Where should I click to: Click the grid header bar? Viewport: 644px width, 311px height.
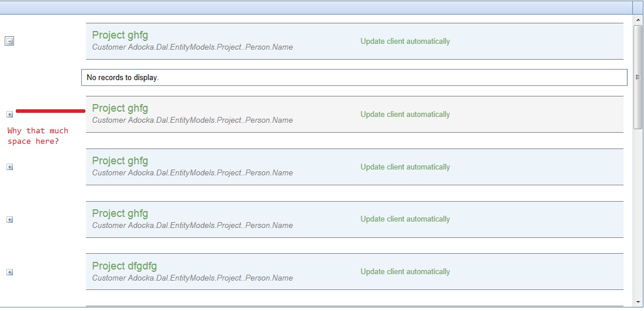pos(315,8)
